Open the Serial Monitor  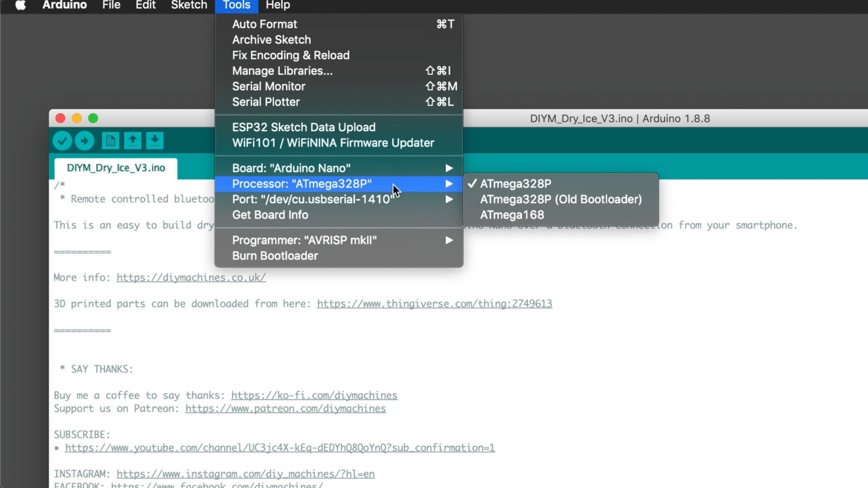tap(339, 87)
